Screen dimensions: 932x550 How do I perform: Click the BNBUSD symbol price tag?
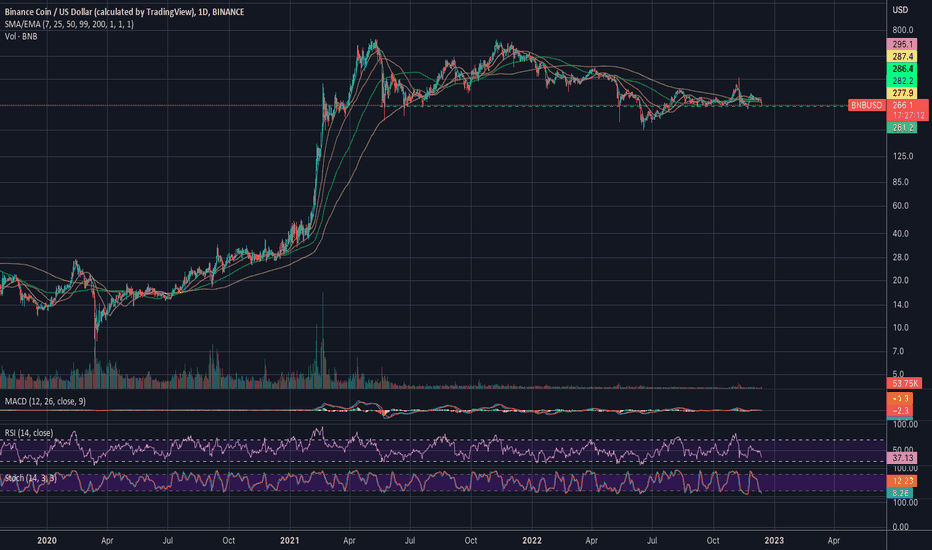pyautogui.click(x=866, y=105)
